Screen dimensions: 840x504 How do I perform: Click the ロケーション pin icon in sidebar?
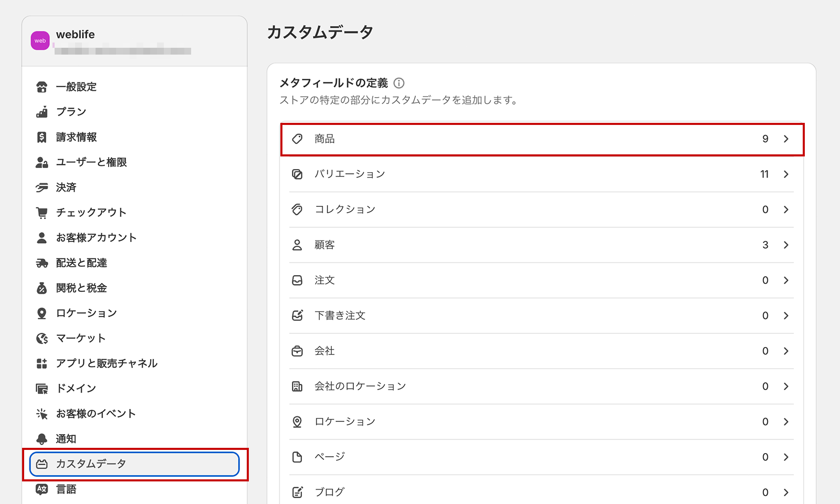pyautogui.click(x=42, y=313)
